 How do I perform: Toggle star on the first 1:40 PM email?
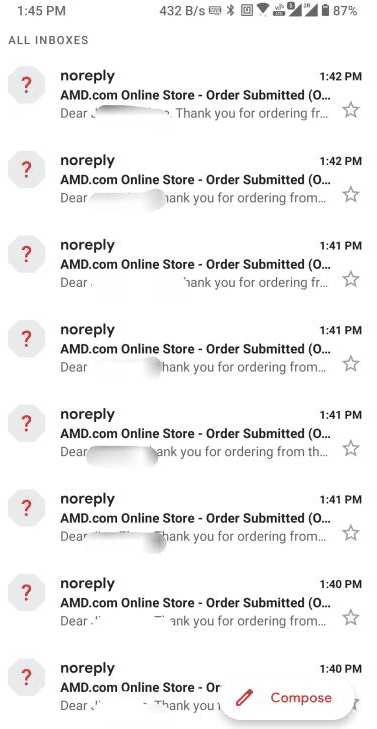[x=351, y=618]
